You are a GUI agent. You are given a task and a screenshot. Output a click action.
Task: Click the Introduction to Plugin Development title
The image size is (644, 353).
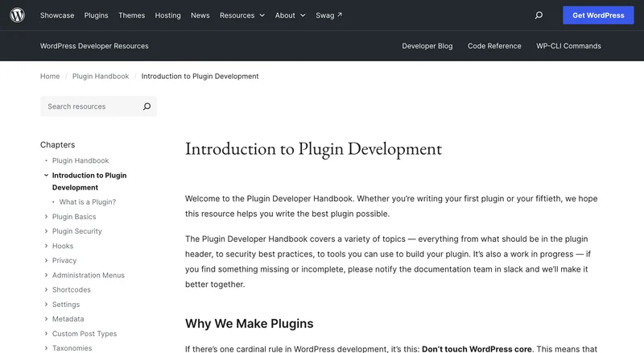(313, 149)
